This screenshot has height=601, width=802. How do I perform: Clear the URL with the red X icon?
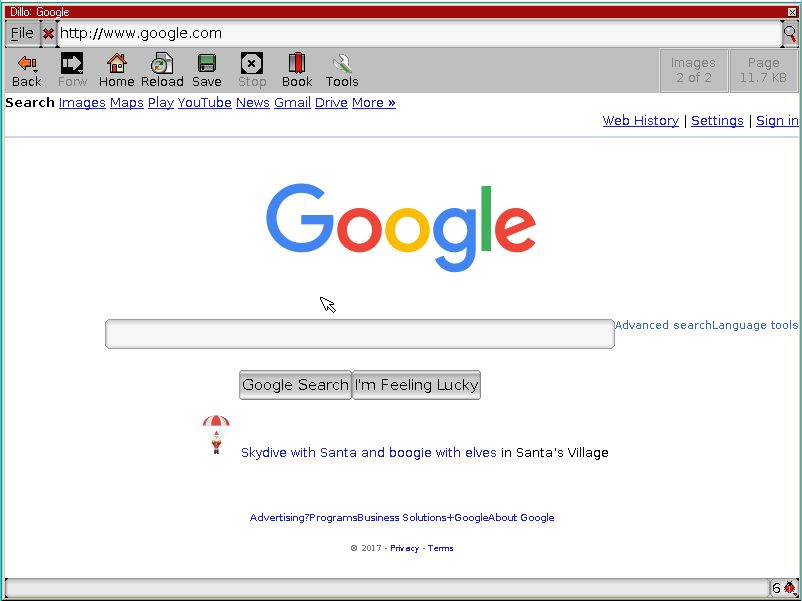(x=48, y=34)
